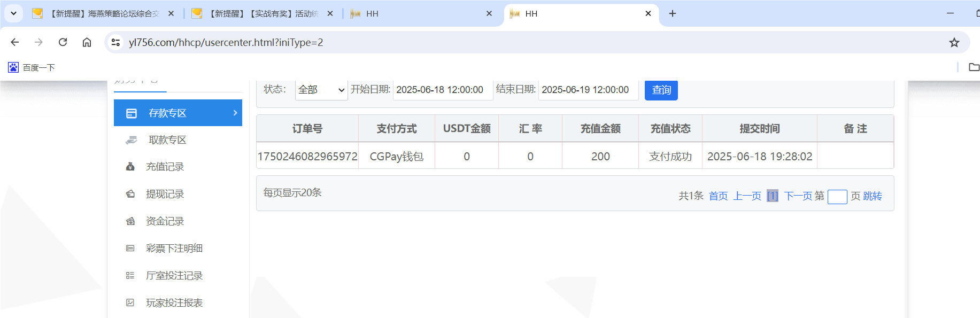The width and height of the screenshot is (980, 318).
Task: Click the browser back arrow
Action: tap(15, 42)
